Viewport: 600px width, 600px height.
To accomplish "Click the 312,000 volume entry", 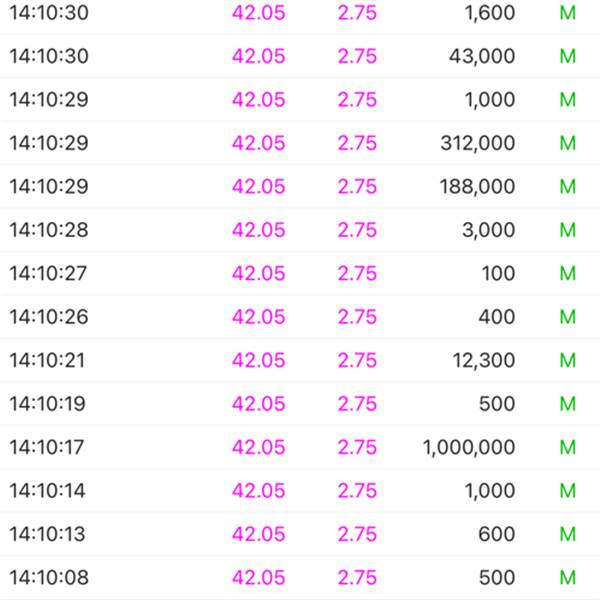I will pos(478,143).
